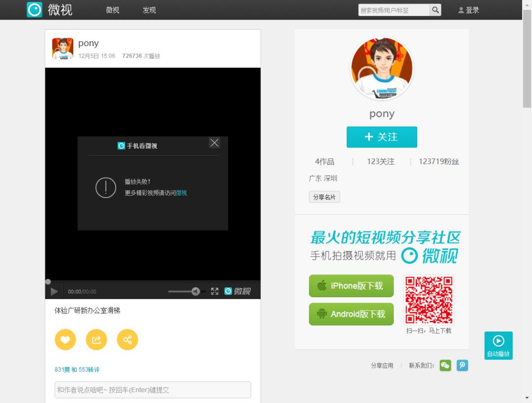This screenshot has height=403, width=532.
Task: Click the yellow share icon
Action: click(x=128, y=339)
